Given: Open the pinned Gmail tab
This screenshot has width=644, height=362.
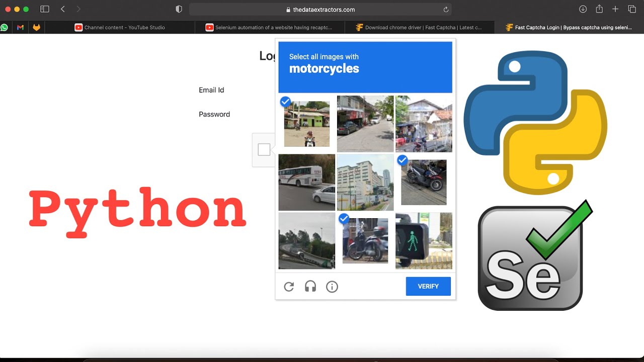Looking at the screenshot, I should 20,28.
